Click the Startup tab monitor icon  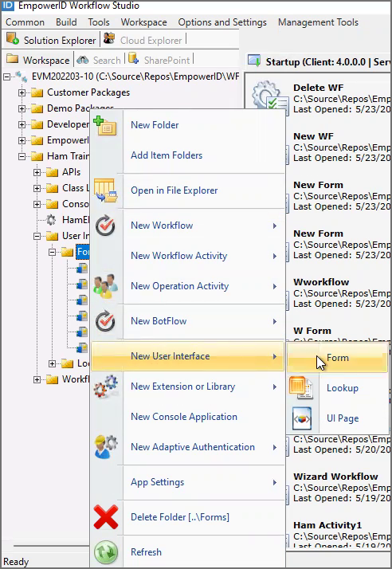pyautogui.click(x=254, y=61)
